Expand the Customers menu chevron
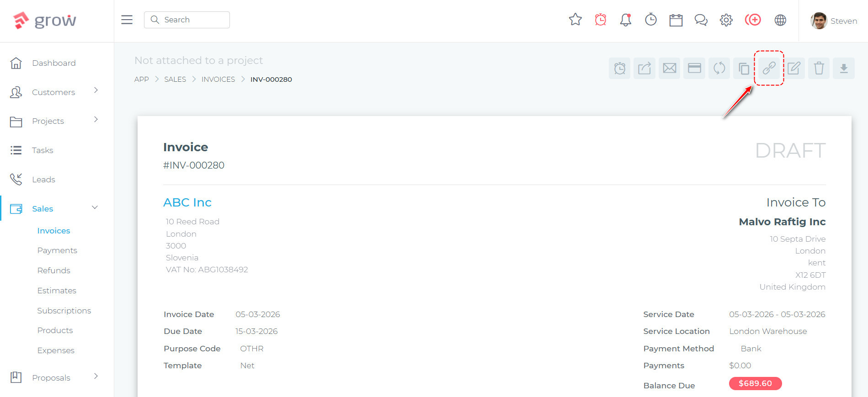The height and width of the screenshot is (397, 868). [x=96, y=90]
